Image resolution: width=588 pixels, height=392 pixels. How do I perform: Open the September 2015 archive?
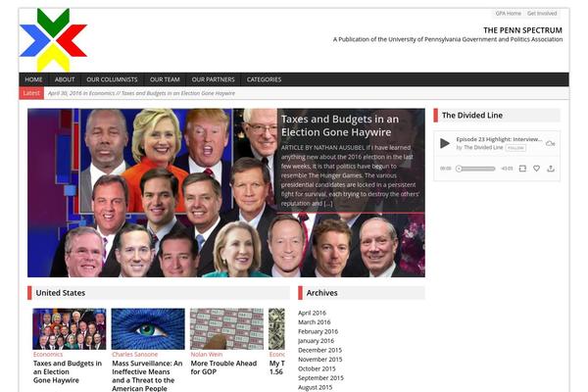[x=320, y=378]
